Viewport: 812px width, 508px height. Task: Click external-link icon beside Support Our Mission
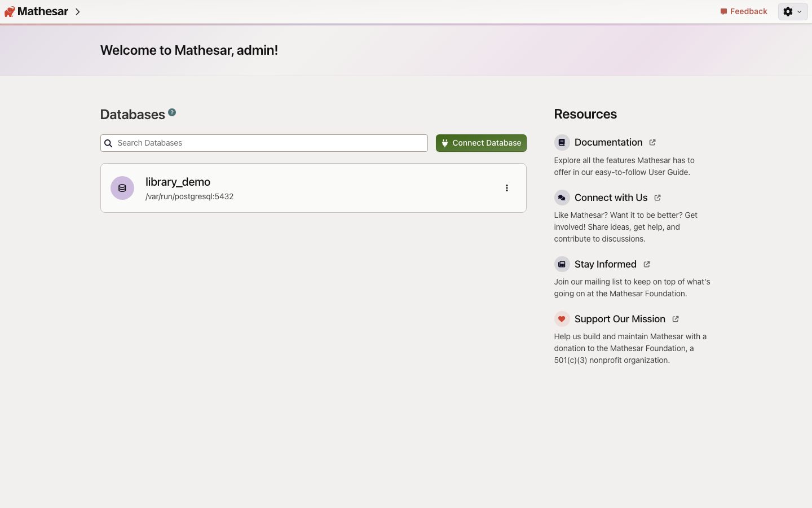[x=676, y=319]
